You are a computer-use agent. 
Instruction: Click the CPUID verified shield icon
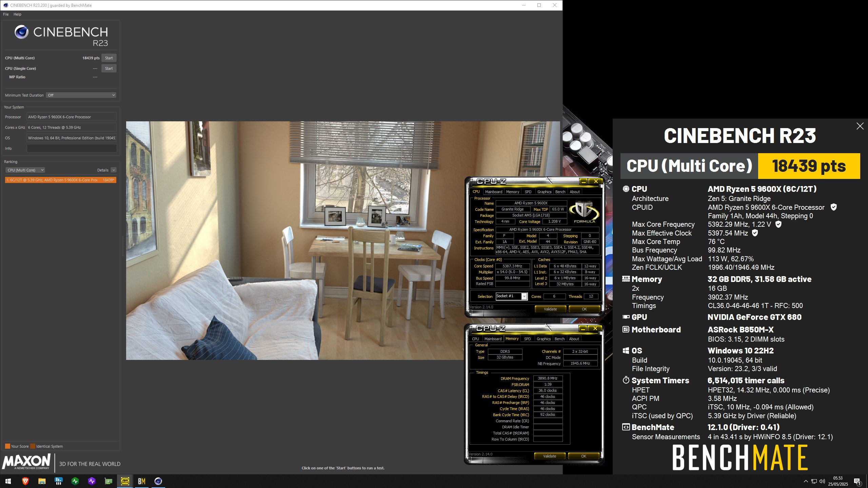click(x=833, y=207)
